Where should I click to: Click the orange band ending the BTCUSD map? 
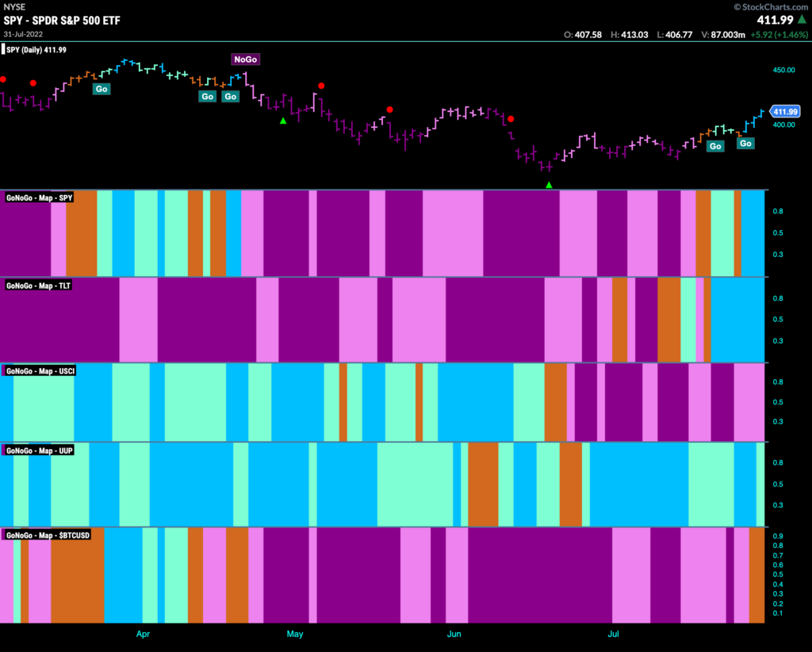756,575
